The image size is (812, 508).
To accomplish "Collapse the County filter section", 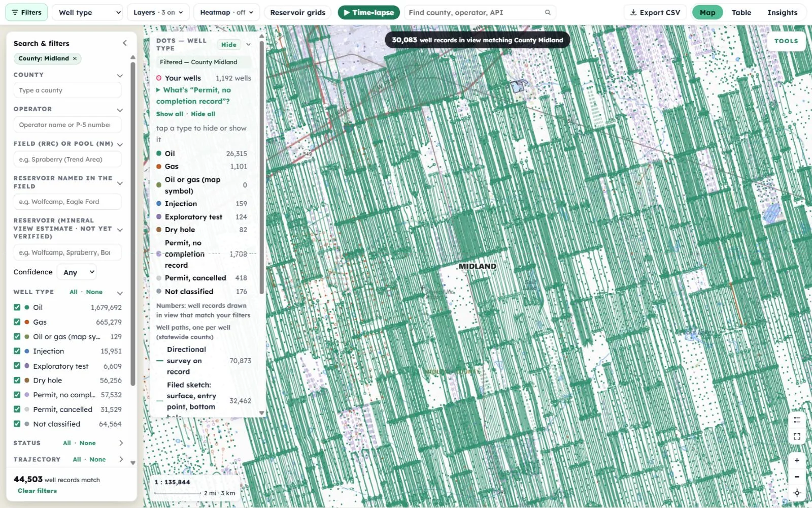I will [120, 75].
